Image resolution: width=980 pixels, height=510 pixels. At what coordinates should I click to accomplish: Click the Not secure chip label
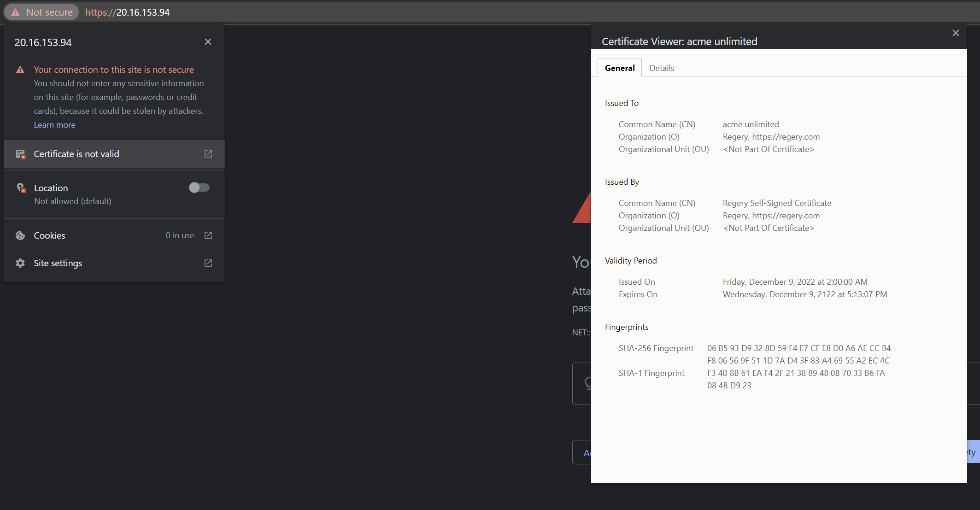49,12
